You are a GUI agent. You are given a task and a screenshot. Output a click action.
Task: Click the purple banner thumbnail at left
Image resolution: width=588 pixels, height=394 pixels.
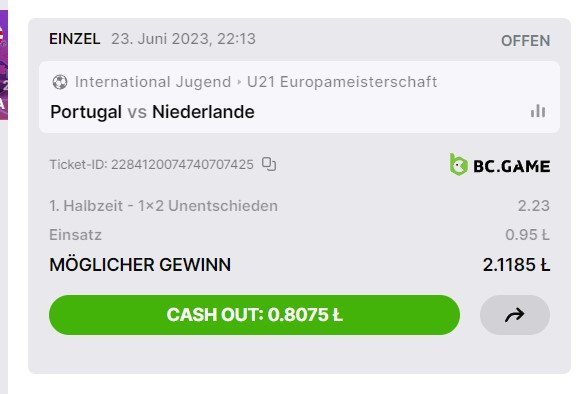[x=4, y=65]
